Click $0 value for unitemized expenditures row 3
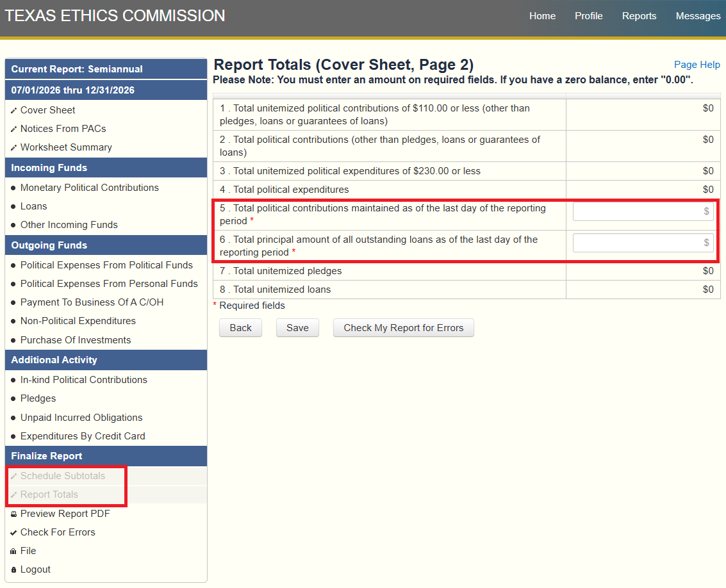 708,171
